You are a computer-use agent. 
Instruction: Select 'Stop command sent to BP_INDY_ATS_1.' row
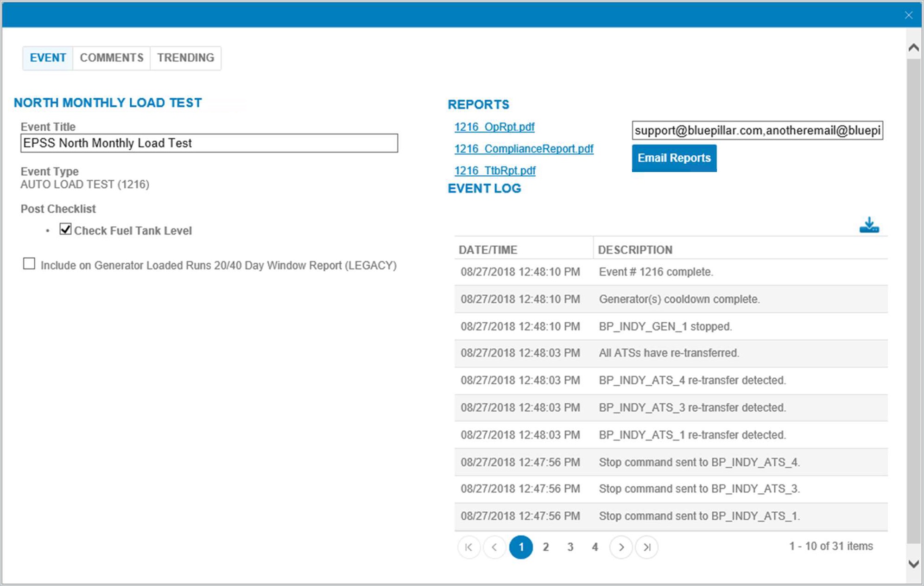click(x=671, y=516)
